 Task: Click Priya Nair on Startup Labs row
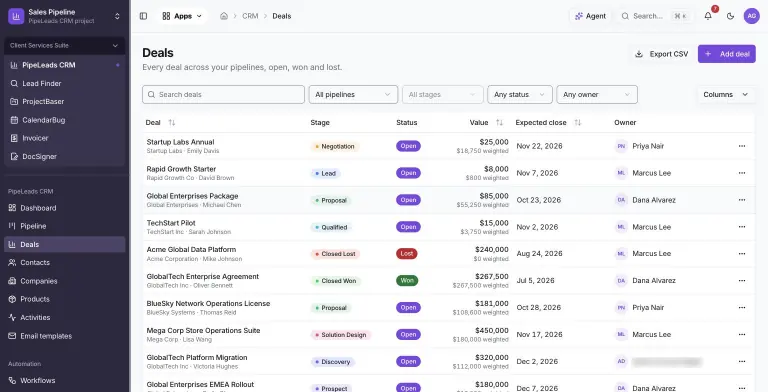648,146
